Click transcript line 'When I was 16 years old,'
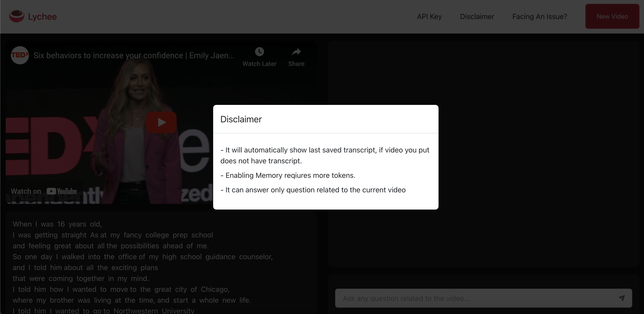The image size is (644, 314). tap(57, 224)
